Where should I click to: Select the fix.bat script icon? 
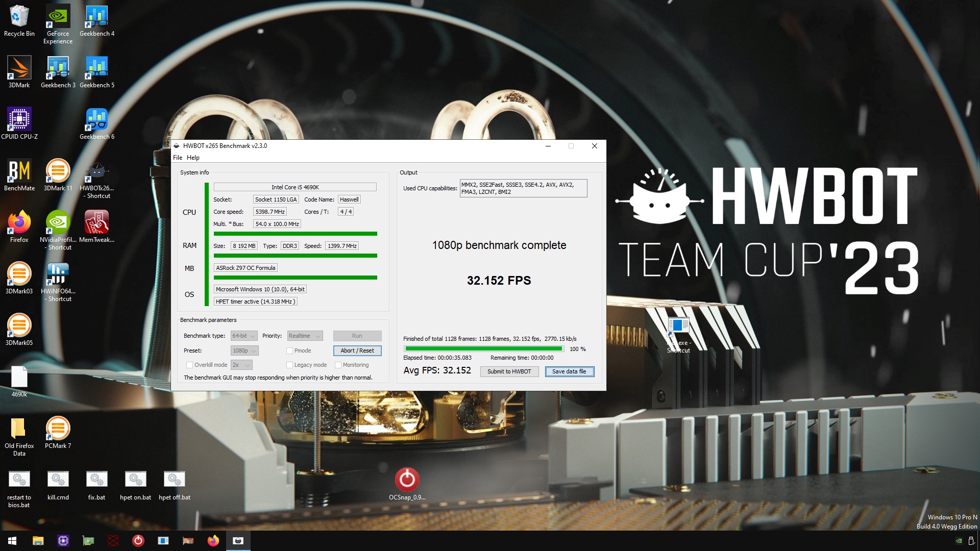[96, 485]
